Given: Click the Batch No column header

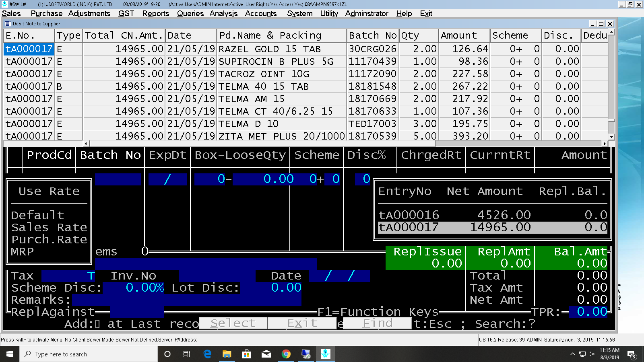Looking at the screenshot, I should pos(373,35).
